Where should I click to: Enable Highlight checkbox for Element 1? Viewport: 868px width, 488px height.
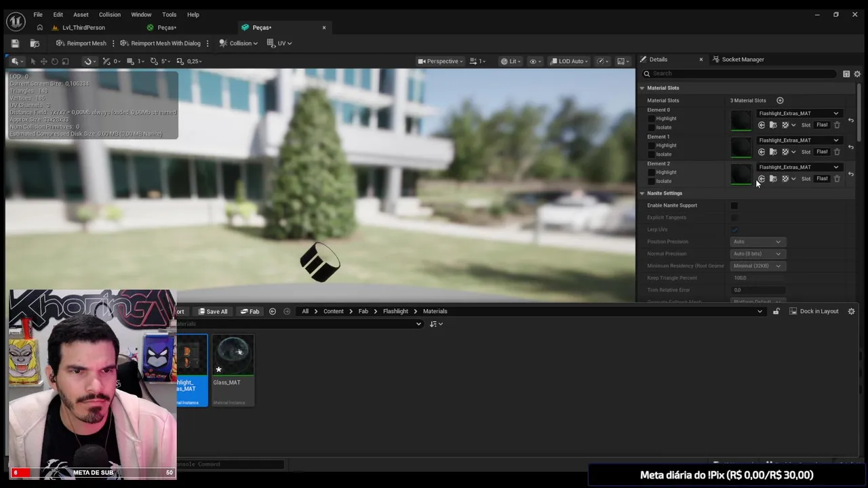pyautogui.click(x=652, y=145)
